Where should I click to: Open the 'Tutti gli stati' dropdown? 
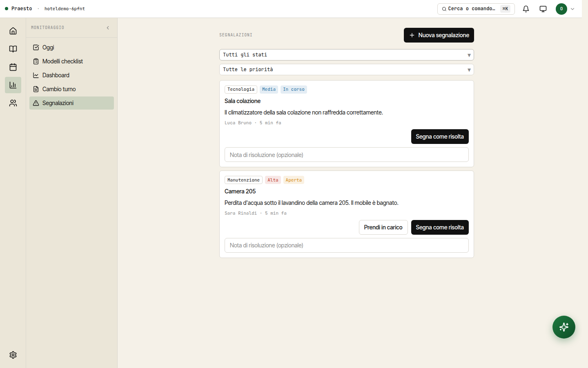coord(347,55)
